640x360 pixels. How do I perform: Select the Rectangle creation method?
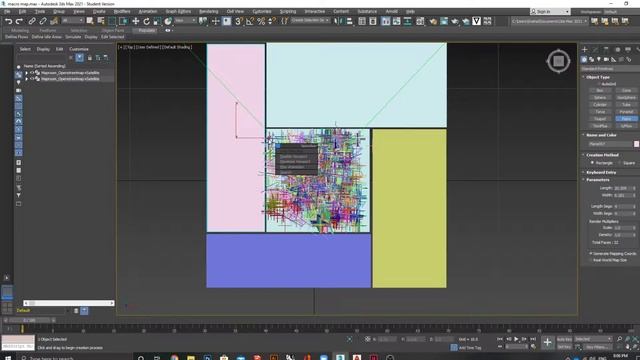click(x=592, y=163)
